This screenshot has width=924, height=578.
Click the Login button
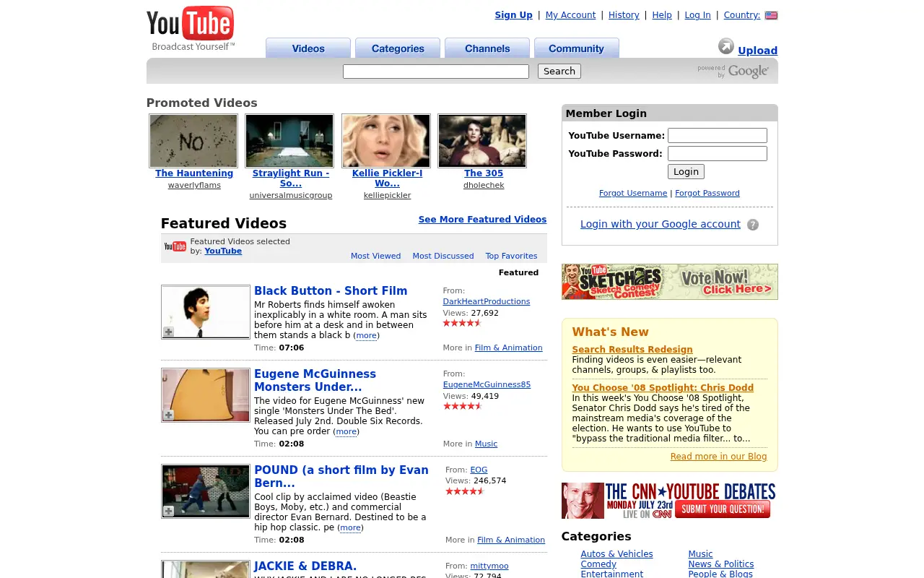pyautogui.click(x=686, y=171)
